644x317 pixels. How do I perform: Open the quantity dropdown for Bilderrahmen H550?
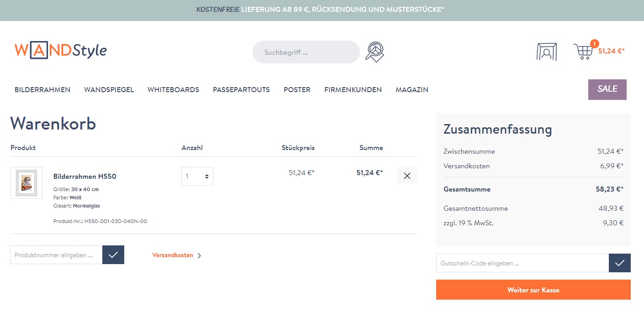[x=197, y=177]
